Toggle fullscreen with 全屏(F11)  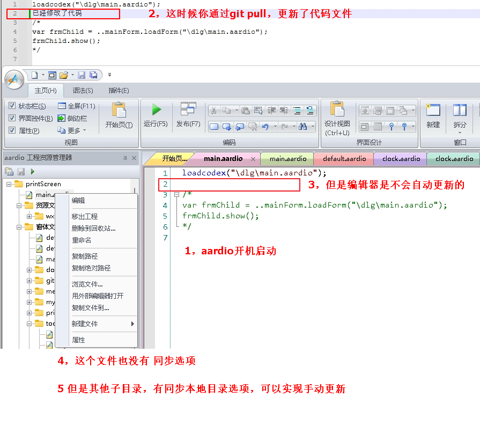coord(77,106)
